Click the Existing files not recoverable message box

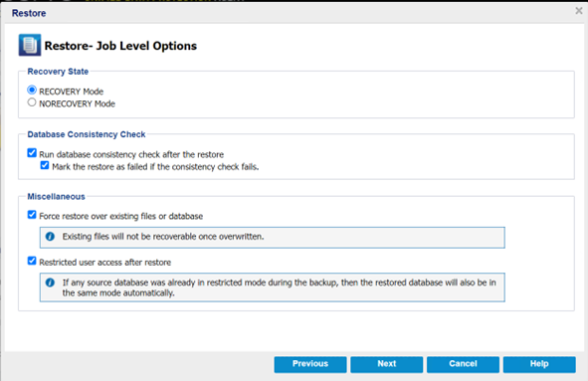point(273,238)
